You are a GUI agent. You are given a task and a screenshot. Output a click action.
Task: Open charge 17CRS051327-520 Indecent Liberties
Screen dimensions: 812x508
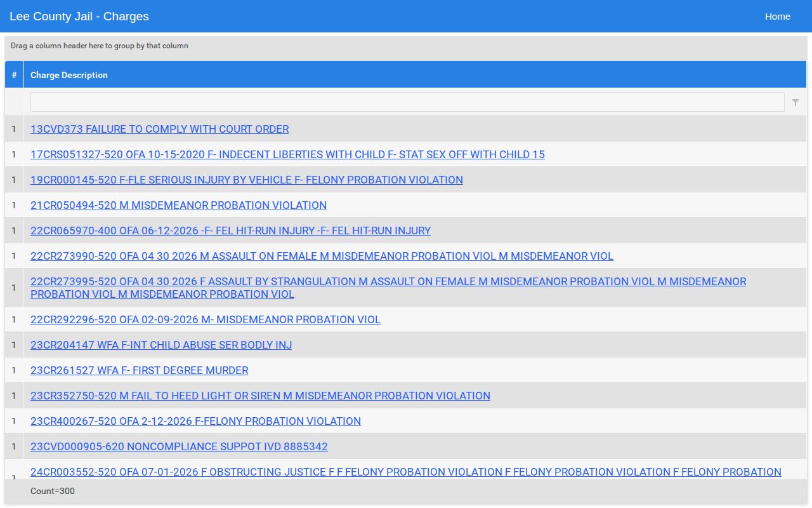coord(287,154)
